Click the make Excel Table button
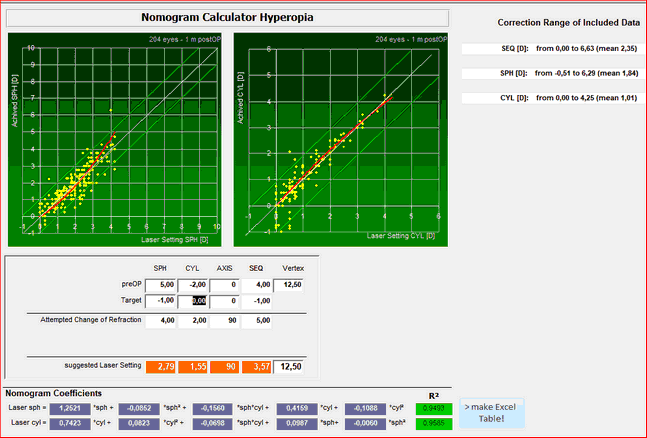 [x=489, y=414]
